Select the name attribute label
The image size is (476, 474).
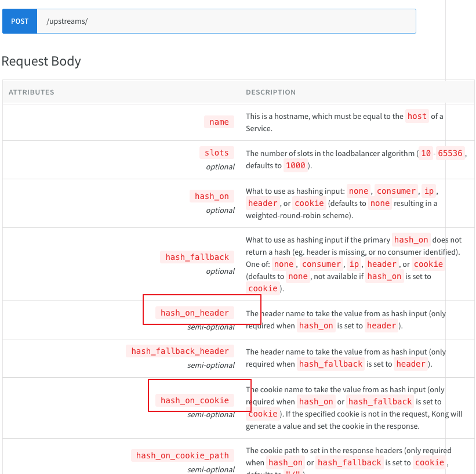[219, 122]
